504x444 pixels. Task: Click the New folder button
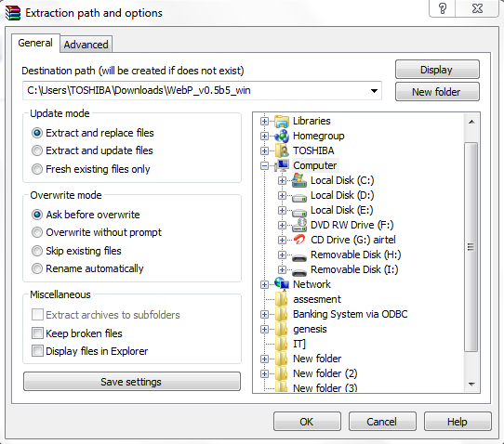click(437, 92)
